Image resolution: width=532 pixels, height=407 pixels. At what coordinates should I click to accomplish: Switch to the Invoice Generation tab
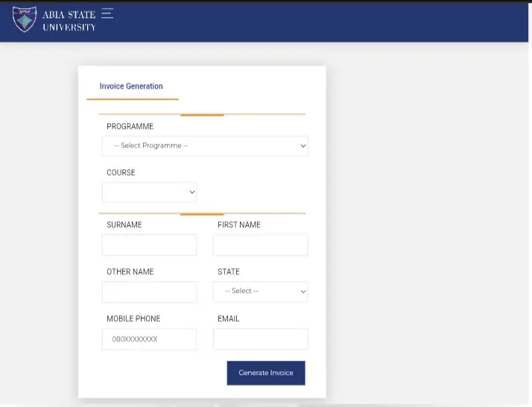(131, 86)
